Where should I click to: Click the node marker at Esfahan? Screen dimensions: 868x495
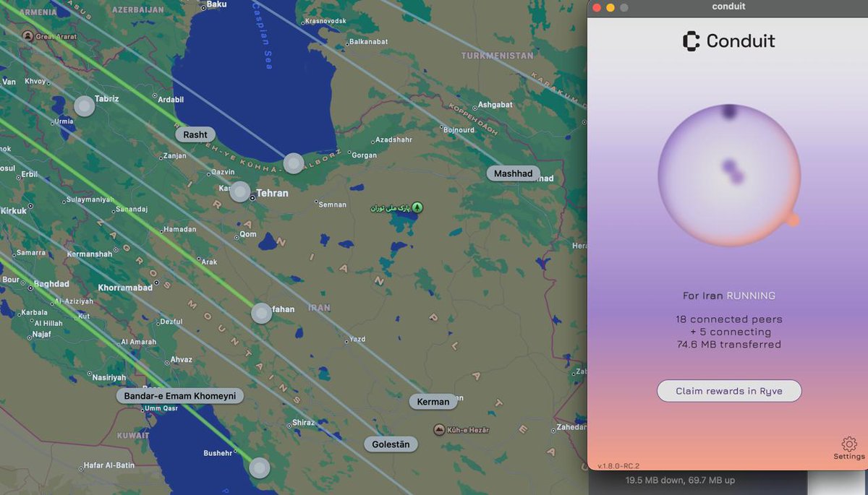pos(261,313)
